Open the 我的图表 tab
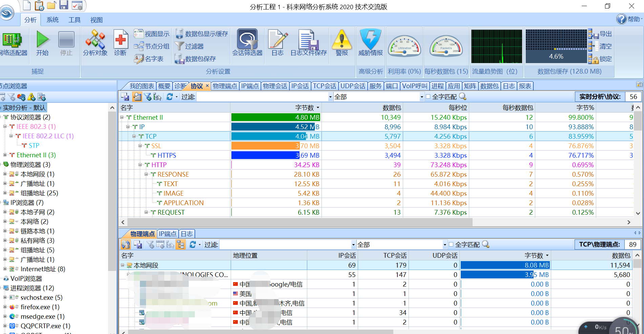The width and height of the screenshot is (644, 334). pyautogui.click(x=142, y=86)
